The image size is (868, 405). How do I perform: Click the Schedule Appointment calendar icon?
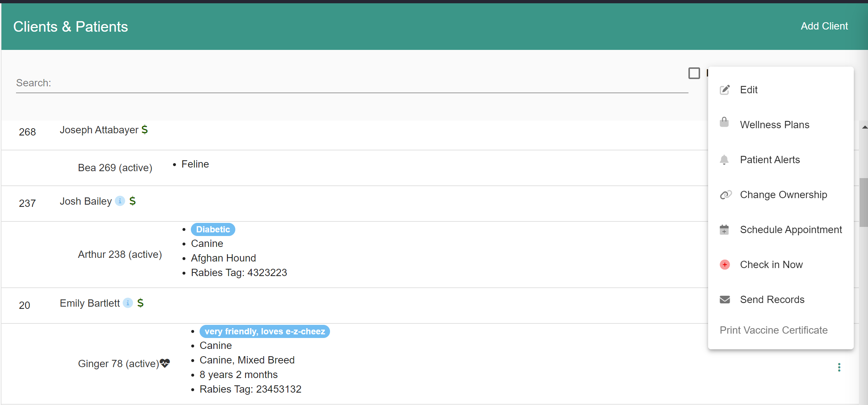pyautogui.click(x=724, y=230)
